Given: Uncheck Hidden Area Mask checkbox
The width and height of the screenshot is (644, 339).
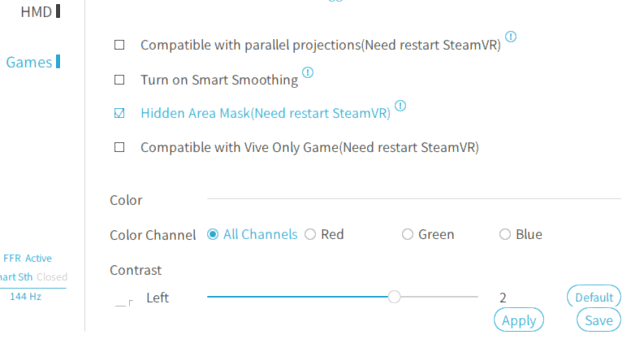Looking at the screenshot, I should click(x=119, y=113).
